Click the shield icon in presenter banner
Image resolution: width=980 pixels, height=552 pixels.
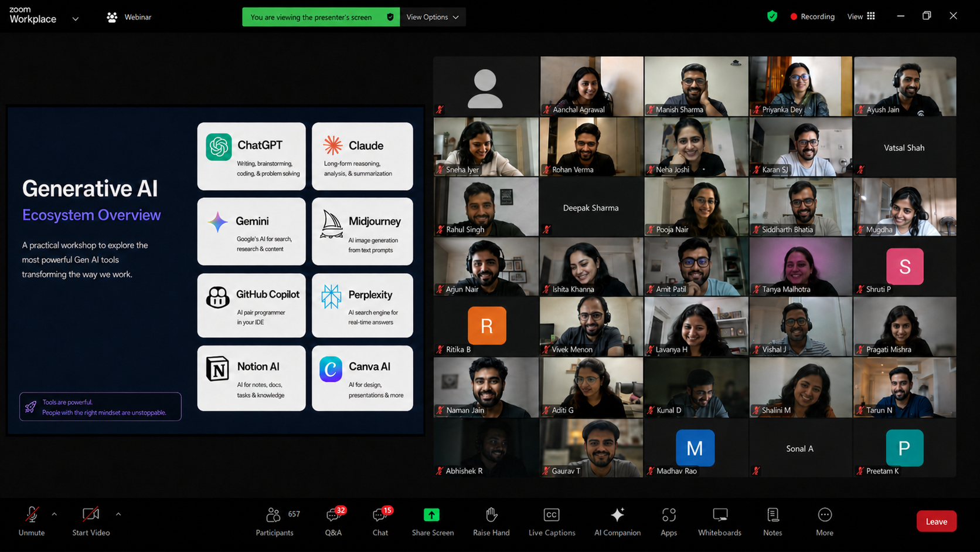tap(390, 17)
